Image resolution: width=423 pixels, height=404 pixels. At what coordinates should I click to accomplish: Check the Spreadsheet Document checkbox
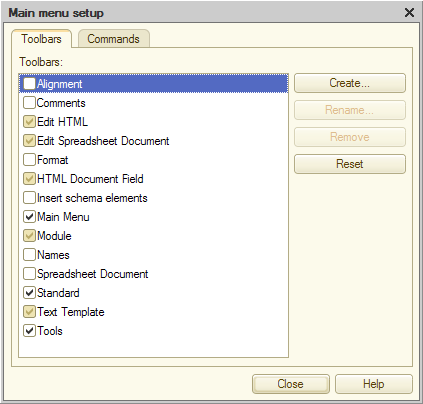(29, 274)
